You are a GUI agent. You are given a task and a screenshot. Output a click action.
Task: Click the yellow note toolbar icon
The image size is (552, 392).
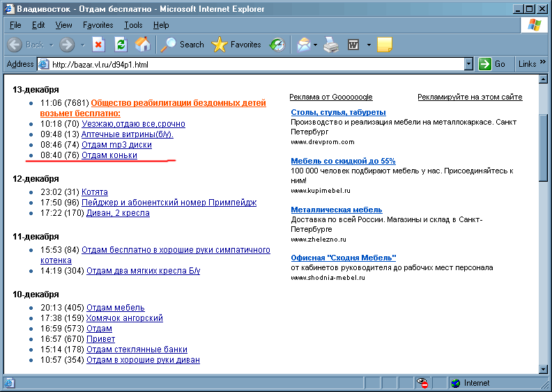tap(385, 45)
